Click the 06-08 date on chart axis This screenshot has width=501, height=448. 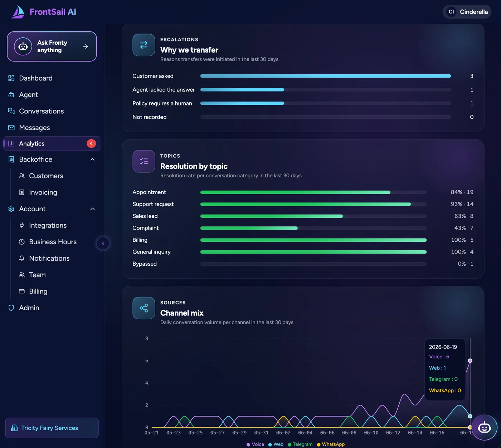[349, 433]
